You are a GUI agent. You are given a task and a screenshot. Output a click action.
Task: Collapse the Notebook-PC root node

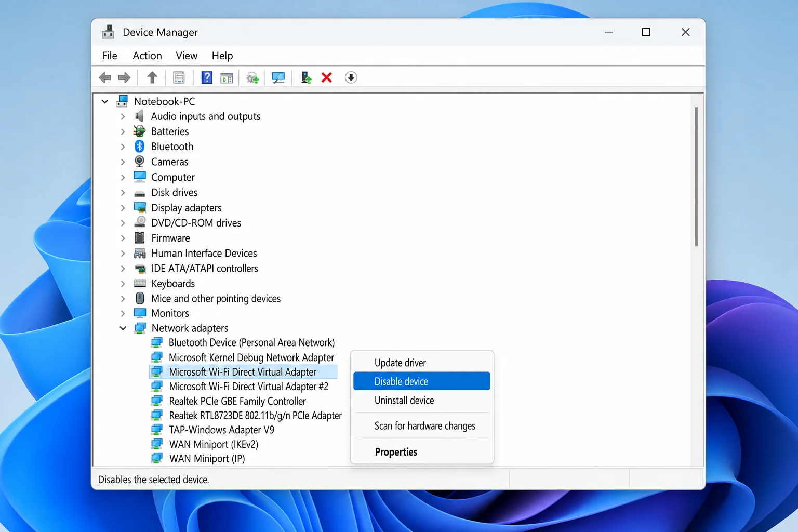coord(105,102)
